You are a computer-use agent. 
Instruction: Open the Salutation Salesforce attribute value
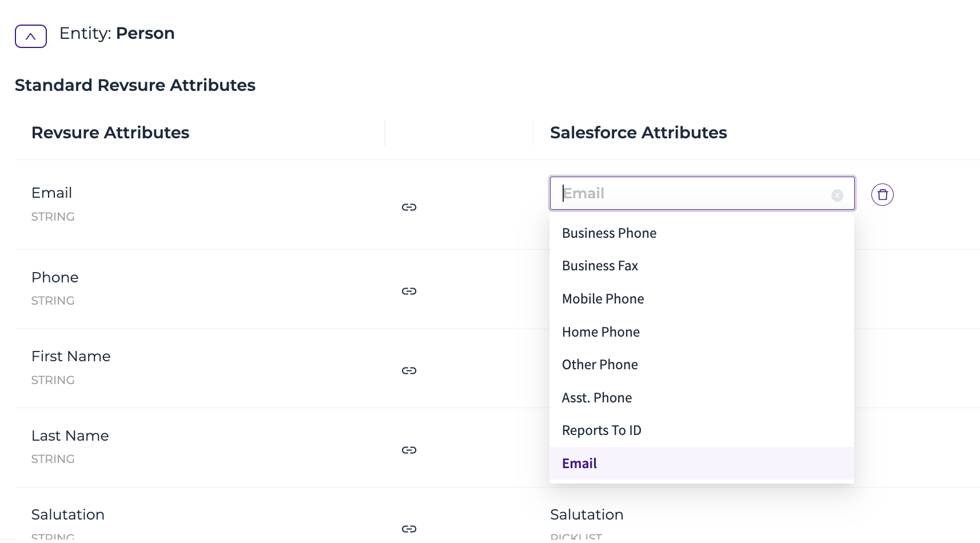click(587, 514)
